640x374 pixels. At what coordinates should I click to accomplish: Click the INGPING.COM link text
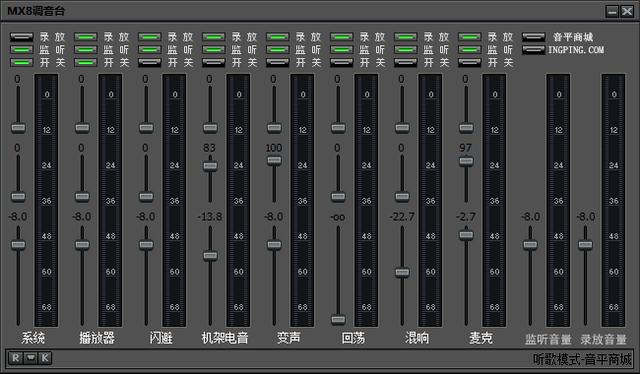click(x=576, y=50)
